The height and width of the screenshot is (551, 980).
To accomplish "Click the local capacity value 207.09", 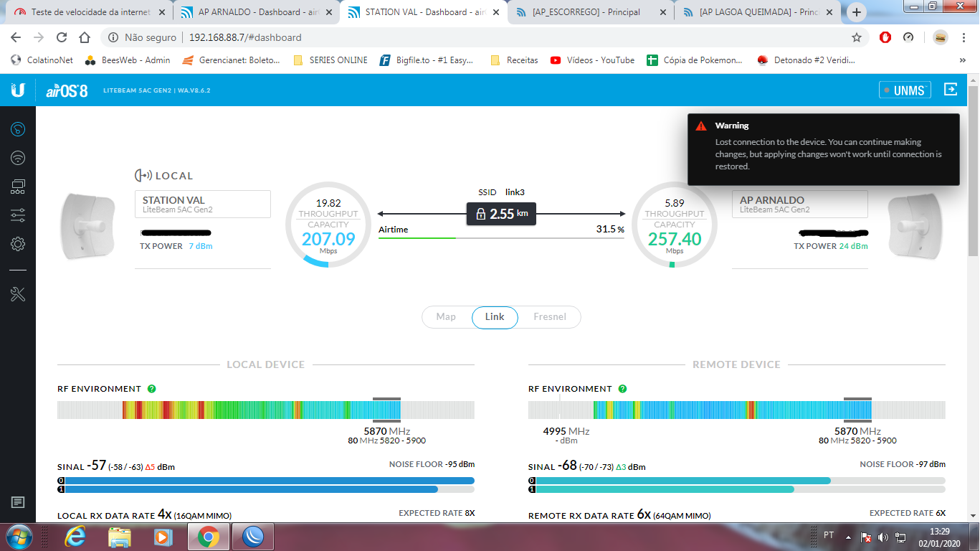I will coord(328,239).
